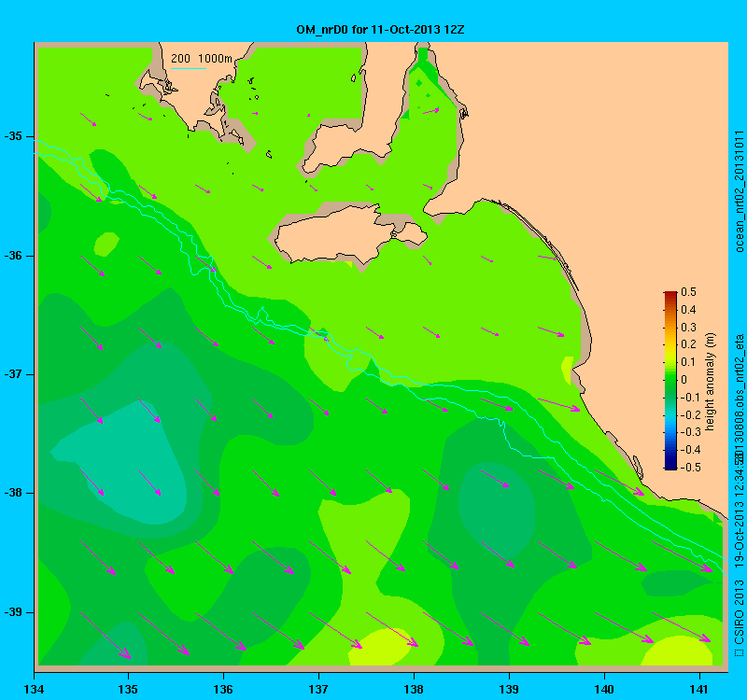Click the -0.3 value on the color scale
This screenshot has height=700, width=747.
pyautogui.click(x=690, y=432)
